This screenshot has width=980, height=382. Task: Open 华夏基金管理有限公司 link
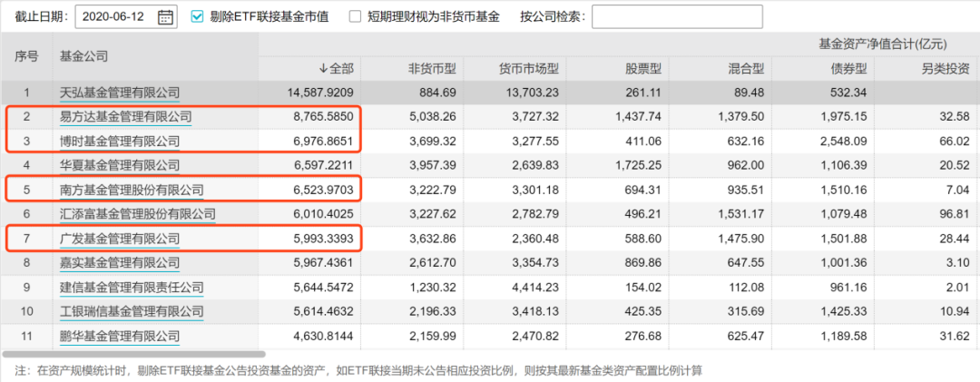(x=120, y=166)
